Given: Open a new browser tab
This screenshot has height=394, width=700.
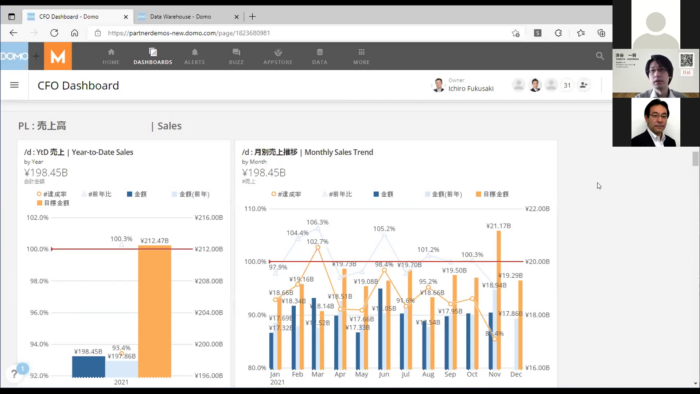Looking at the screenshot, I should (252, 17).
